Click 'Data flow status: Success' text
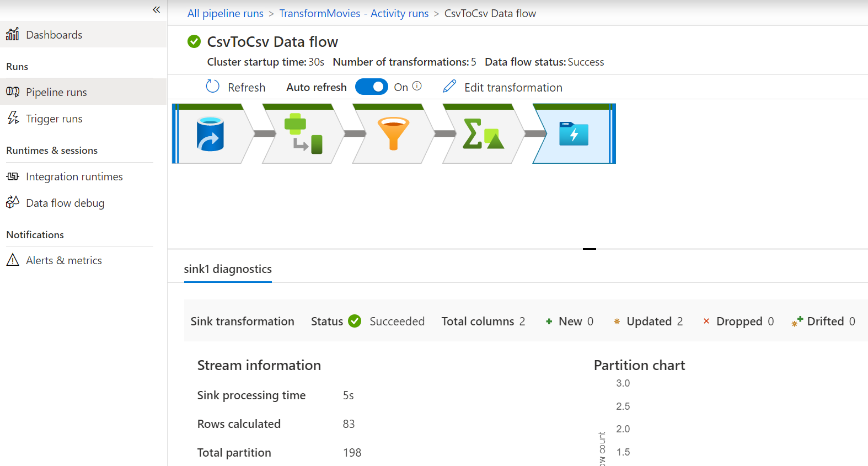 click(544, 62)
